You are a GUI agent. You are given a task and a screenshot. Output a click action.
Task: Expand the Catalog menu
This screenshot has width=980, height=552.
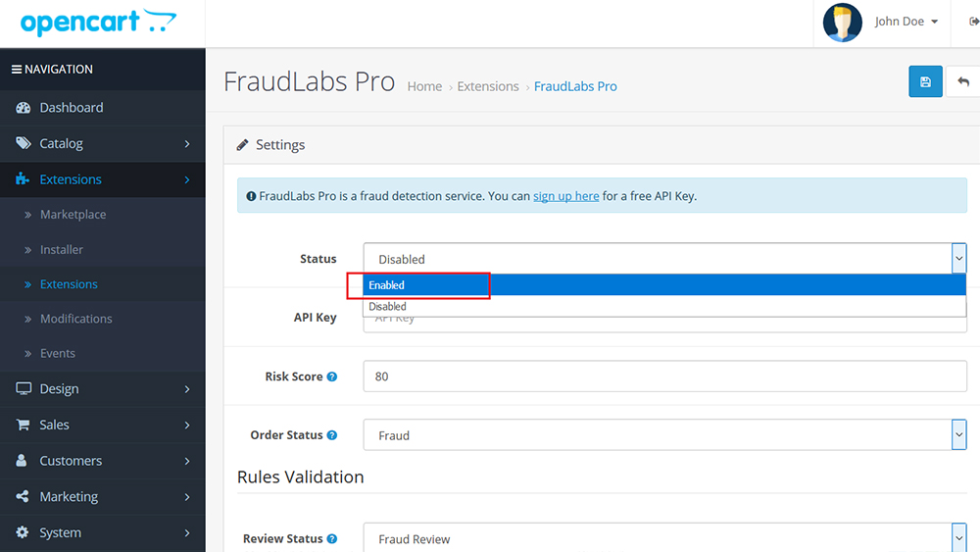tap(103, 144)
